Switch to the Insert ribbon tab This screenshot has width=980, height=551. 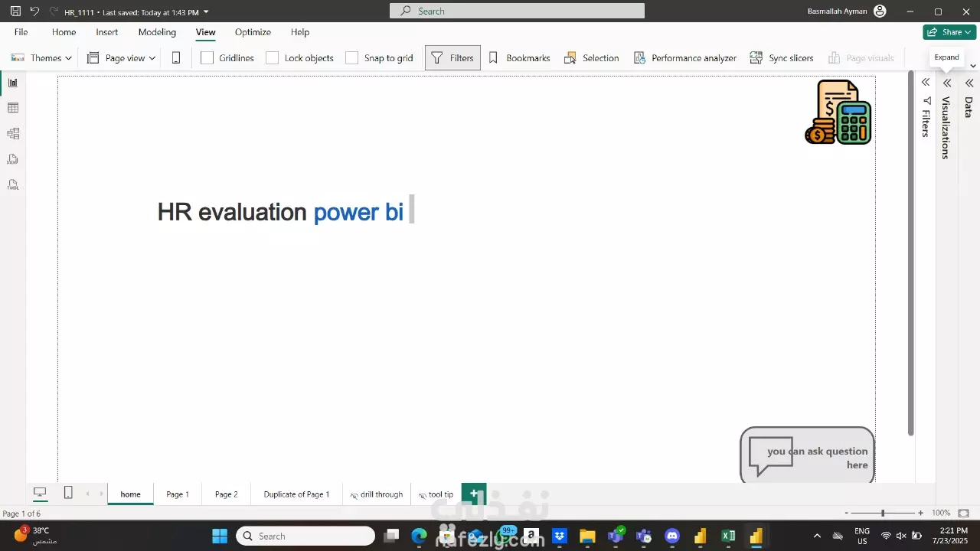[x=107, y=32]
